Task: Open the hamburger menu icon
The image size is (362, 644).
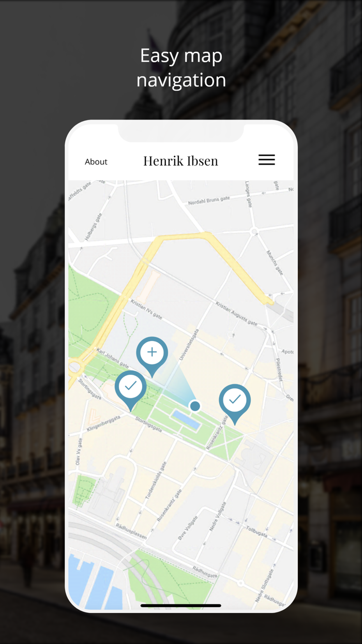Action: coord(267,160)
